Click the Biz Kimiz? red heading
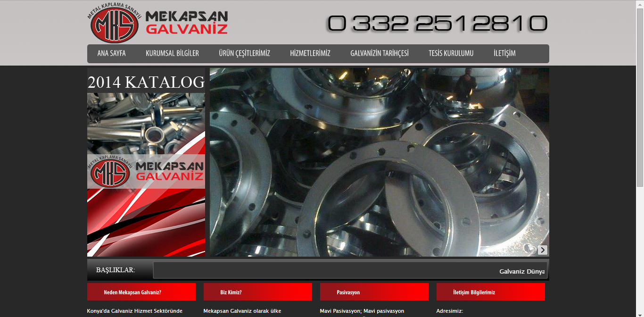The height and width of the screenshot is (317, 644). pyautogui.click(x=258, y=292)
